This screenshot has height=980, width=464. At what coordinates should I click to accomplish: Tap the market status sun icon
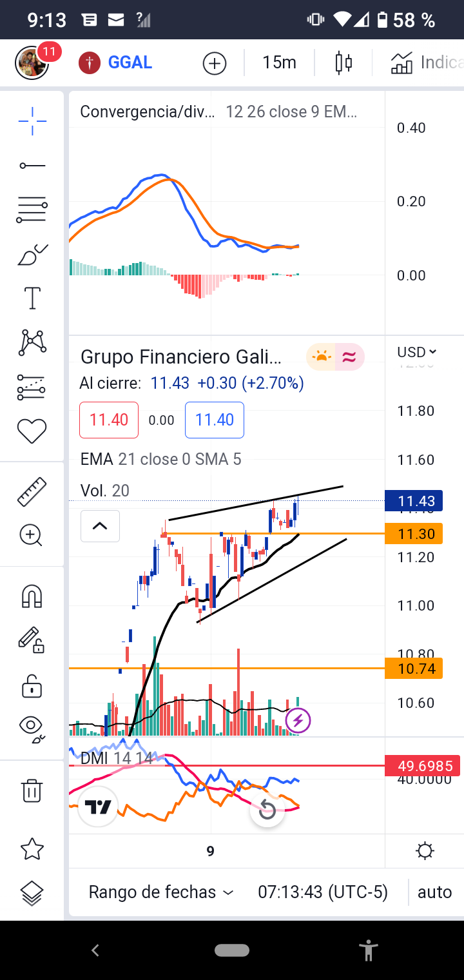click(320, 357)
